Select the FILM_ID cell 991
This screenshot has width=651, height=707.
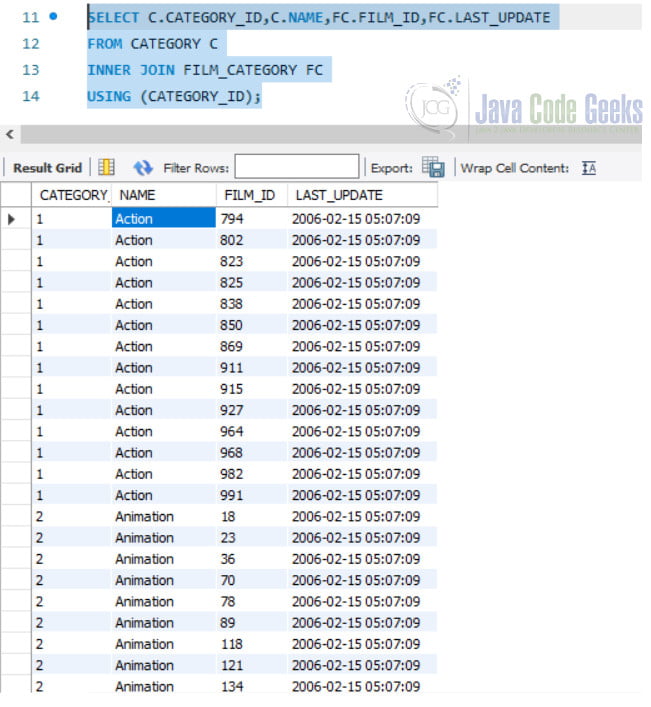pyautogui.click(x=251, y=495)
